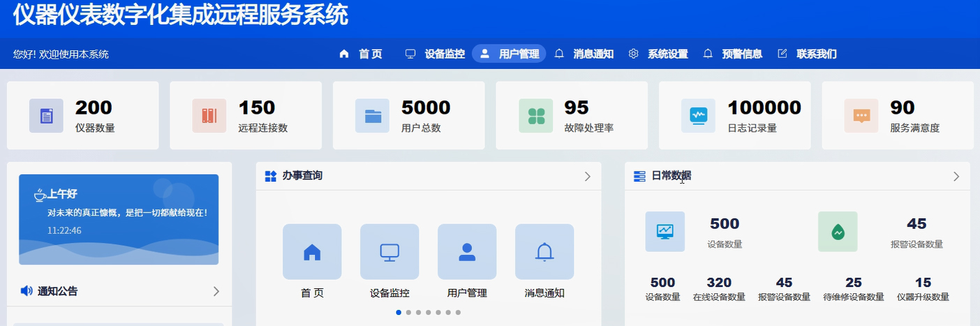Click the 远程连接数 red books icon
Viewport: 980px width, 326px height.
209,116
